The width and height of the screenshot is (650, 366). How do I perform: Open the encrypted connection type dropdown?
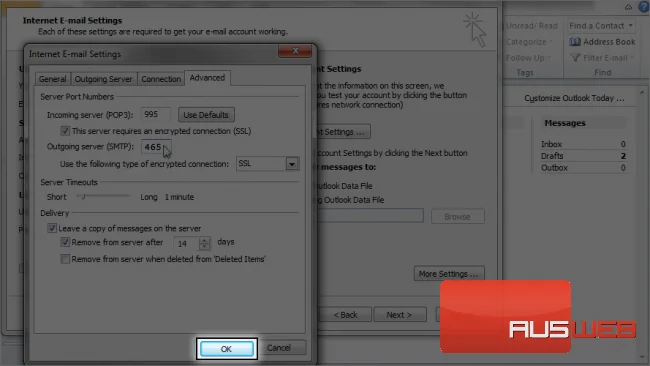292,164
